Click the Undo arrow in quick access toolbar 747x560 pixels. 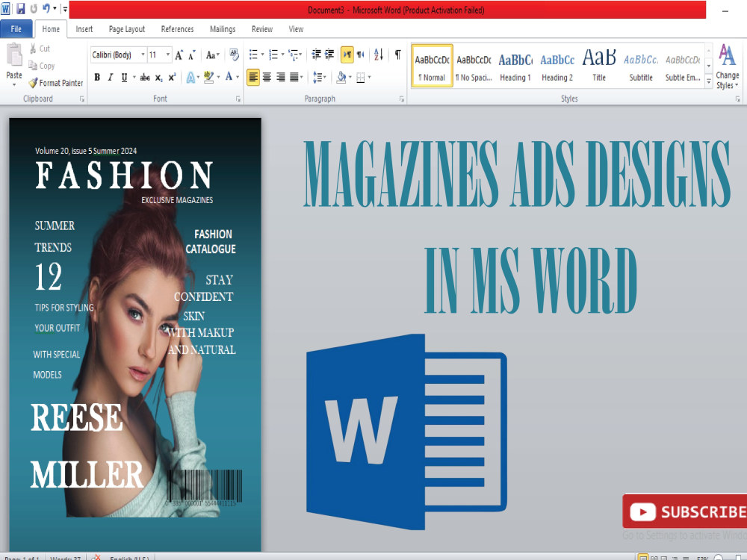(46, 8)
